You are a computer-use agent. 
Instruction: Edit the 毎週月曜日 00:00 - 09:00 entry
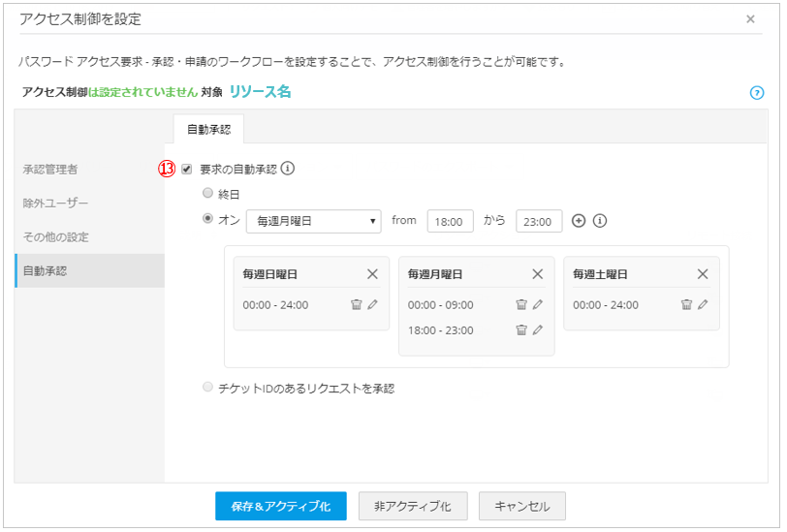537,304
